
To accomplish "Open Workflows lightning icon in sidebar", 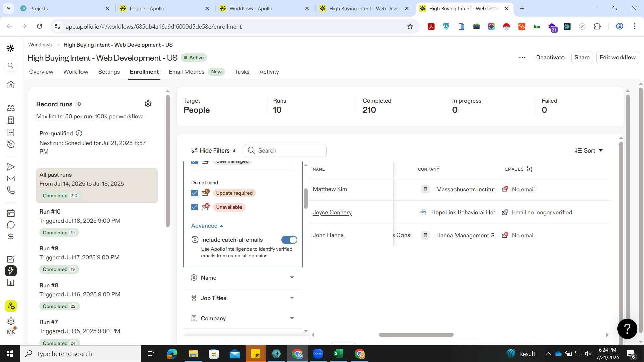I will (x=11, y=270).
